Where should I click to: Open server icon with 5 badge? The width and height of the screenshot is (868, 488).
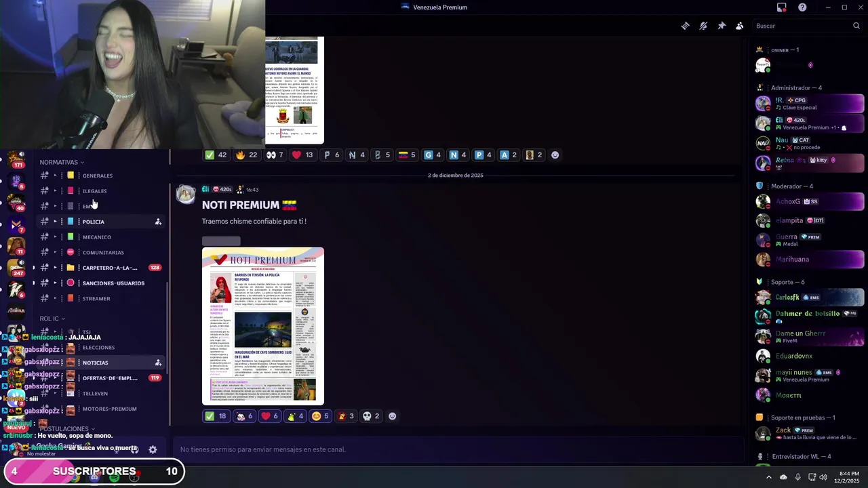(16, 181)
